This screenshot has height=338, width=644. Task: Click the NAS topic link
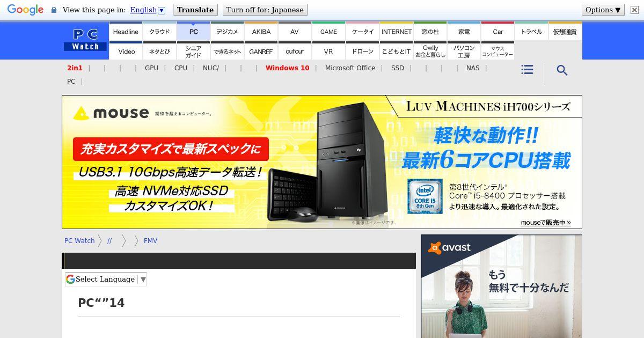[x=473, y=68]
